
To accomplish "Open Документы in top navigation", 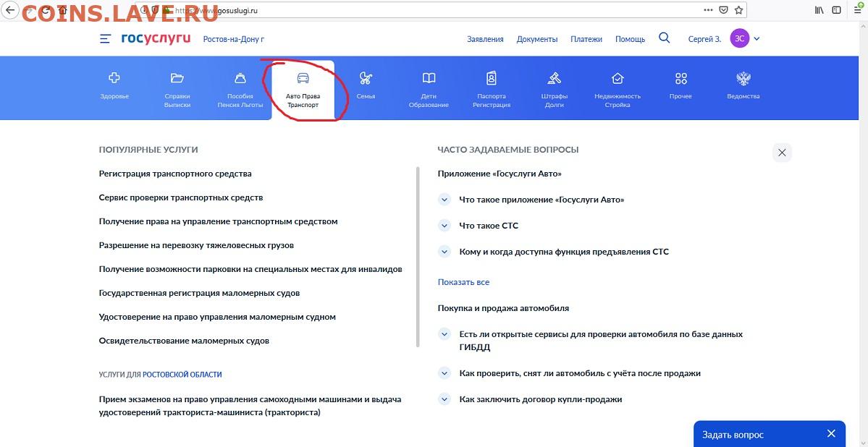I will point(537,39).
